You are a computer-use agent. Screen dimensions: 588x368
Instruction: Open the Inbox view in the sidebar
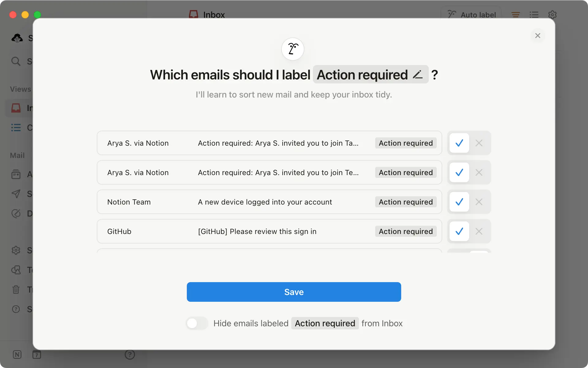pyautogui.click(x=16, y=108)
